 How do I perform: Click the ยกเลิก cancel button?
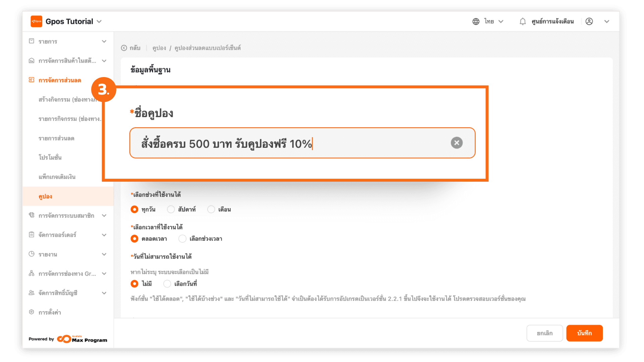click(x=544, y=333)
